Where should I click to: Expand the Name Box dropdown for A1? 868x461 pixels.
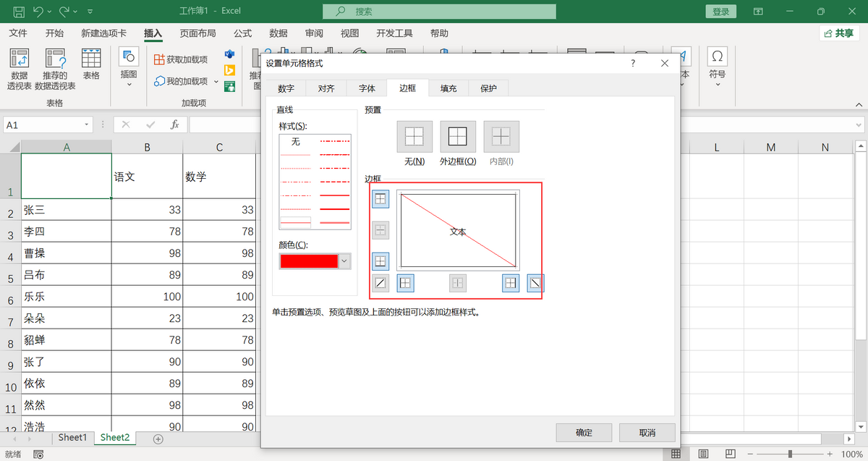click(x=87, y=124)
